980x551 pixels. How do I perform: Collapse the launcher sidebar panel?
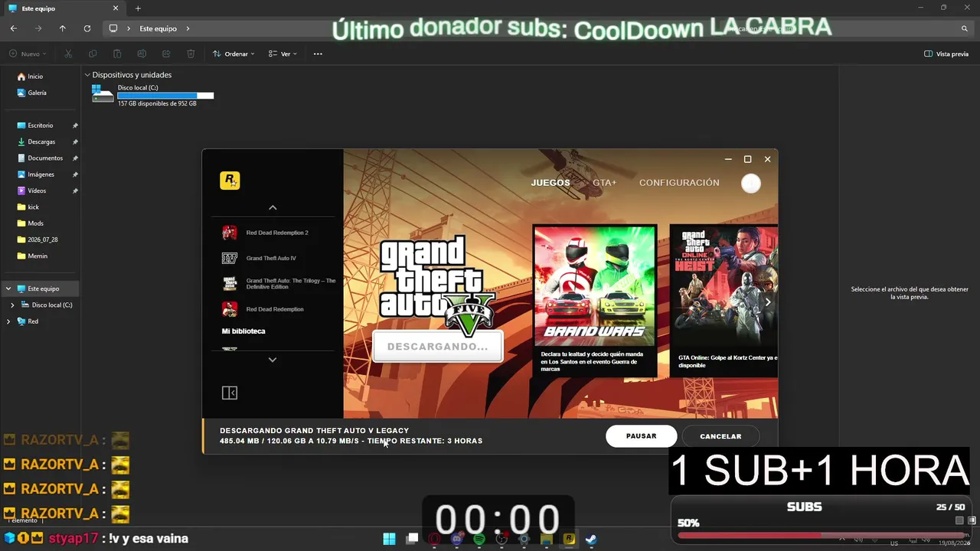[230, 393]
